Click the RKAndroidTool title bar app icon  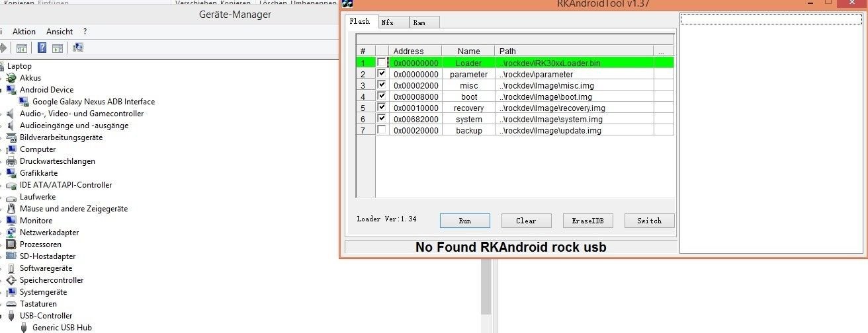tap(348, 4)
